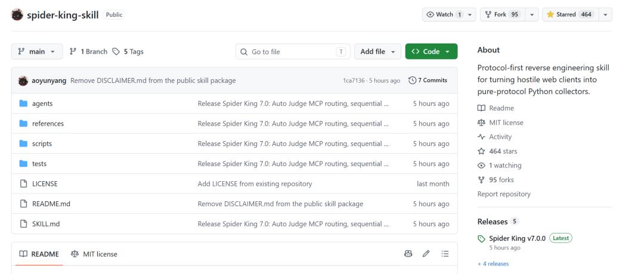Image resolution: width=644 pixels, height=274 pixels.
Task: Open the + 4 releases link
Action: pyautogui.click(x=493, y=264)
